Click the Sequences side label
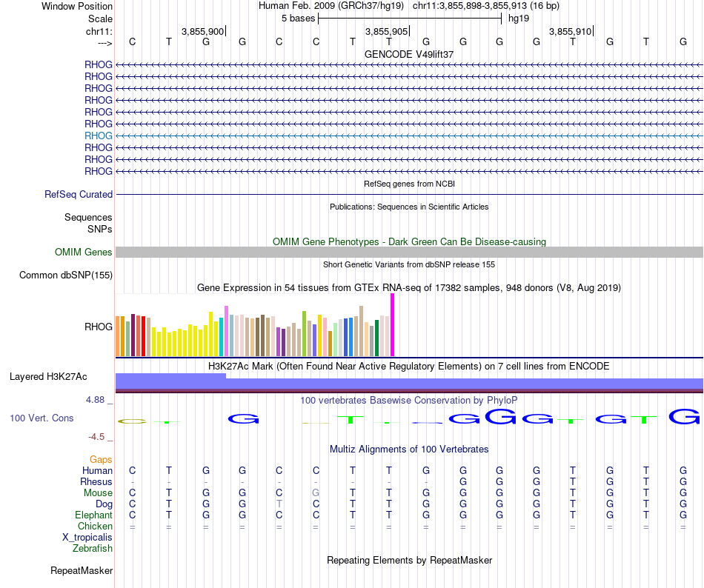The height and width of the screenshot is (588, 704). tap(88, 218)
